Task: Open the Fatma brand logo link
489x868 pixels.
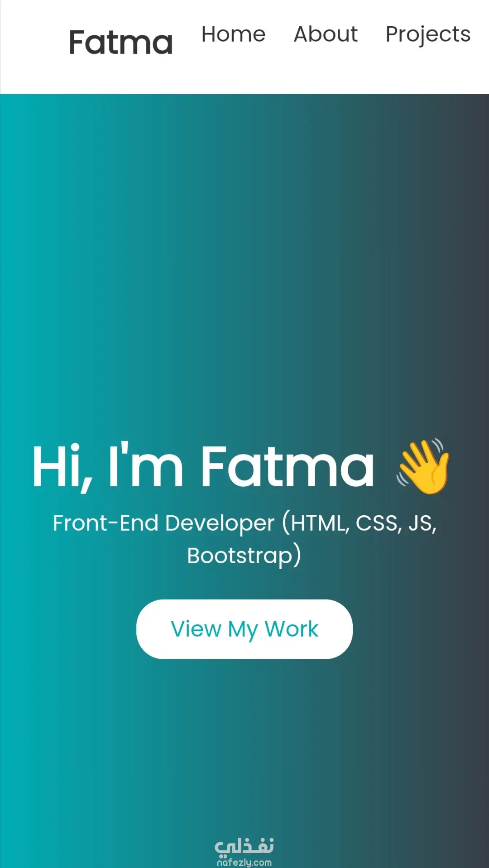Action: coord(121,43)
